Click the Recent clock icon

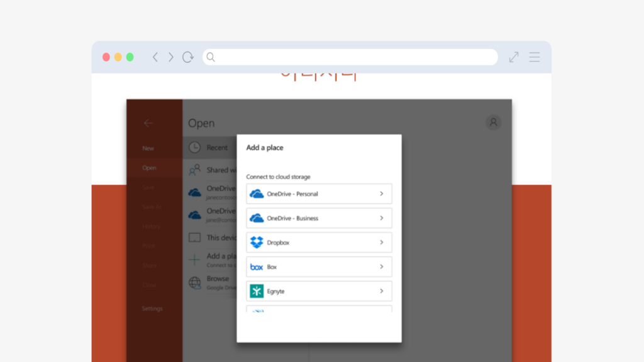[195, 147]
